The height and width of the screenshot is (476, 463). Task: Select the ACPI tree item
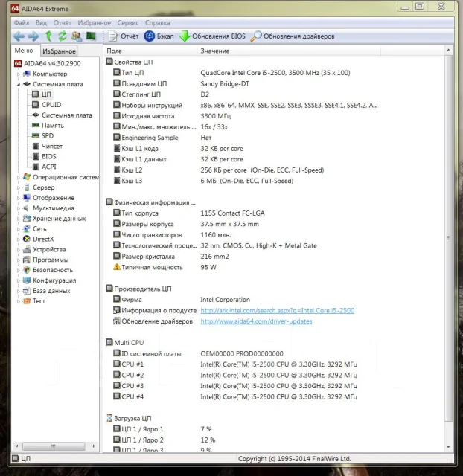(x=45, y=167)
